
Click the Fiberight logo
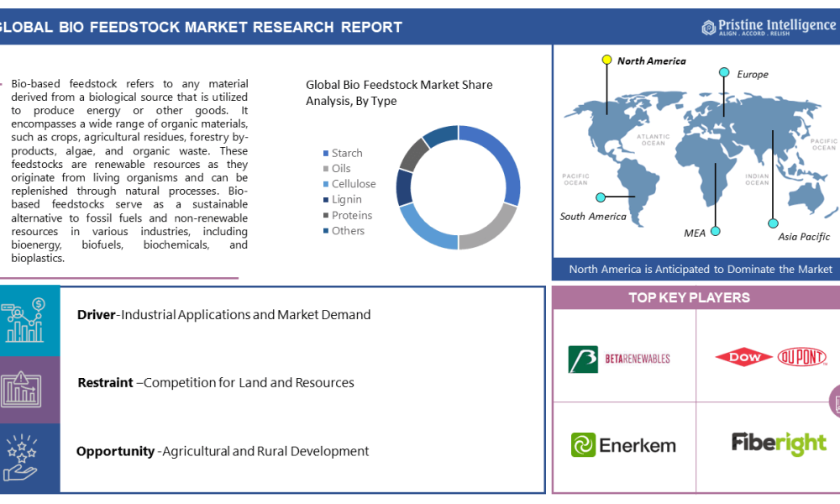point(779,444)
